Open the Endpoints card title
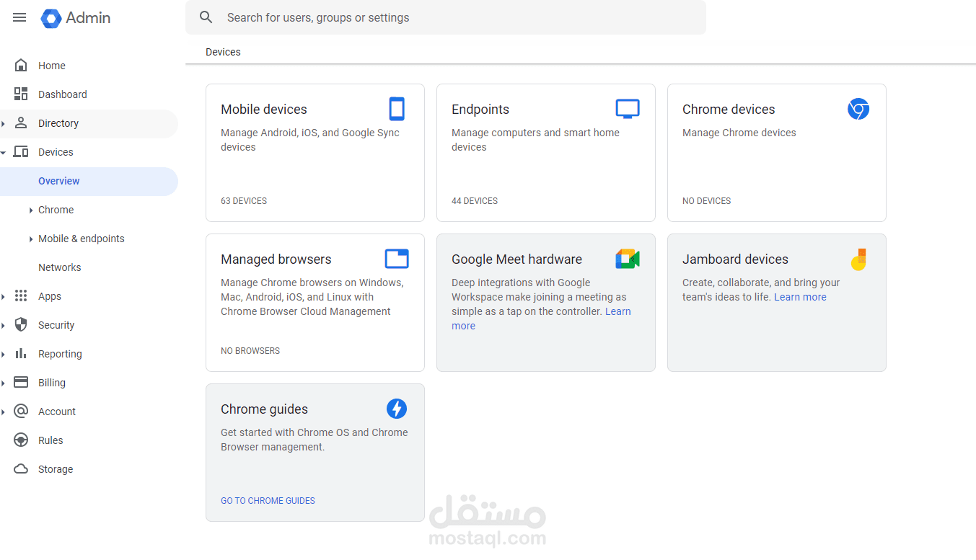The width and height of the screenshot is (976, 560). pos(480,110)
